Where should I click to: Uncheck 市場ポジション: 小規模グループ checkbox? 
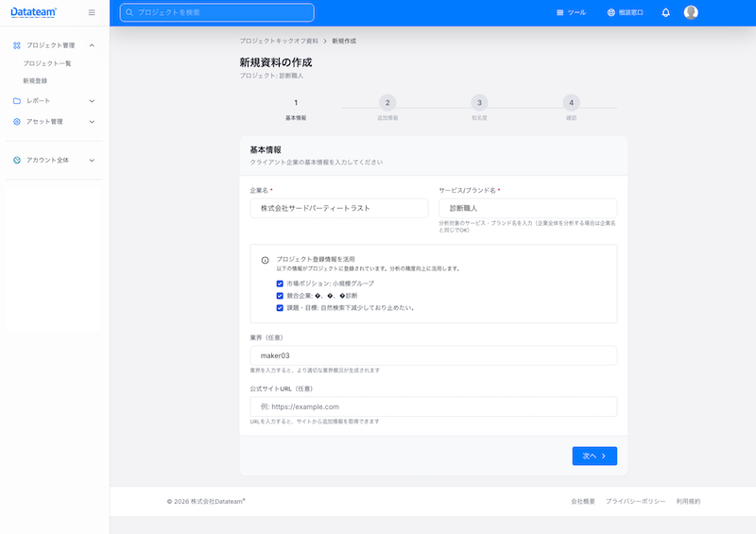280,284
